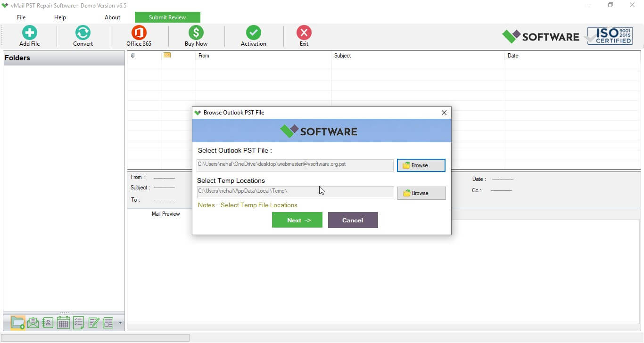The height and width of the screenshot is (343, 644).
Task: Click the Outlook PST file path field
Action: (x=295, y=164)
